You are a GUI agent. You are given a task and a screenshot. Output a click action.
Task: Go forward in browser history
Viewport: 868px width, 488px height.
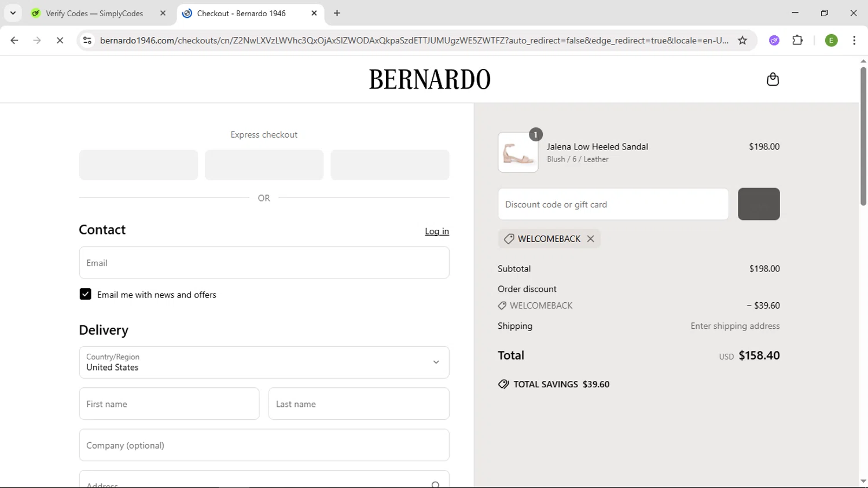(x=37, y=40)
